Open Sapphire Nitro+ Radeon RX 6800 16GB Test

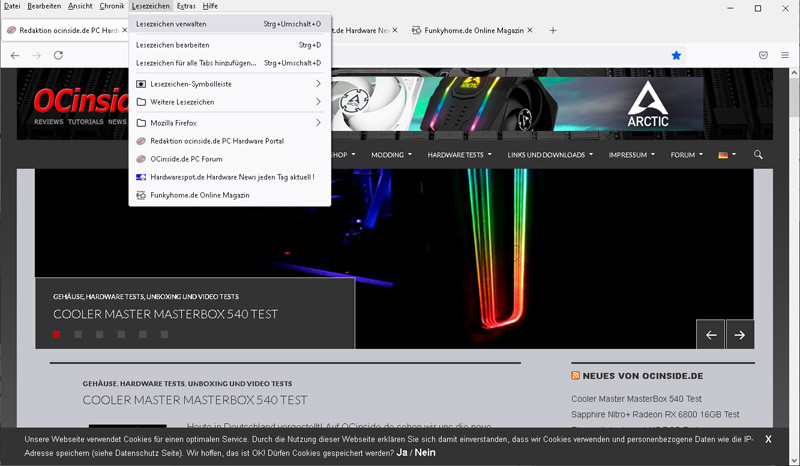point(655,414)
